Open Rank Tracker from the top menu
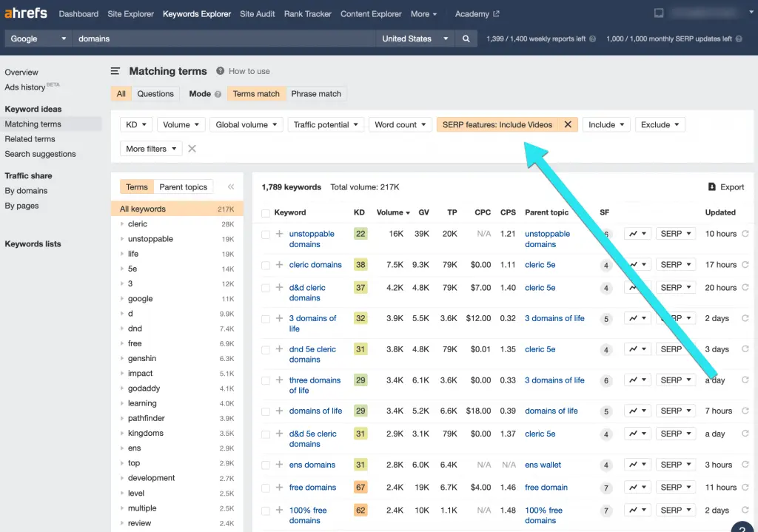Screen dimensions: 758x532 pos(307,13)
